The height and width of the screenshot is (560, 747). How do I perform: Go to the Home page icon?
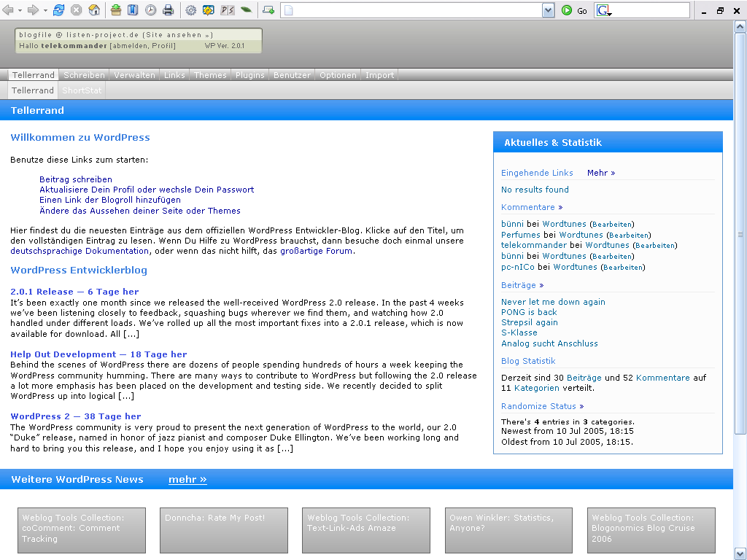tap(94, 10)
